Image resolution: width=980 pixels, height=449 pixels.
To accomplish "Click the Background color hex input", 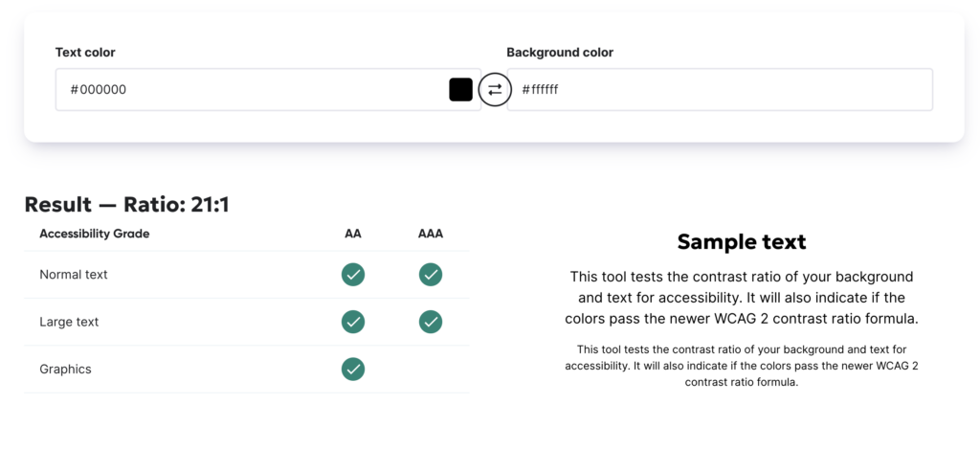I will 720,89.
